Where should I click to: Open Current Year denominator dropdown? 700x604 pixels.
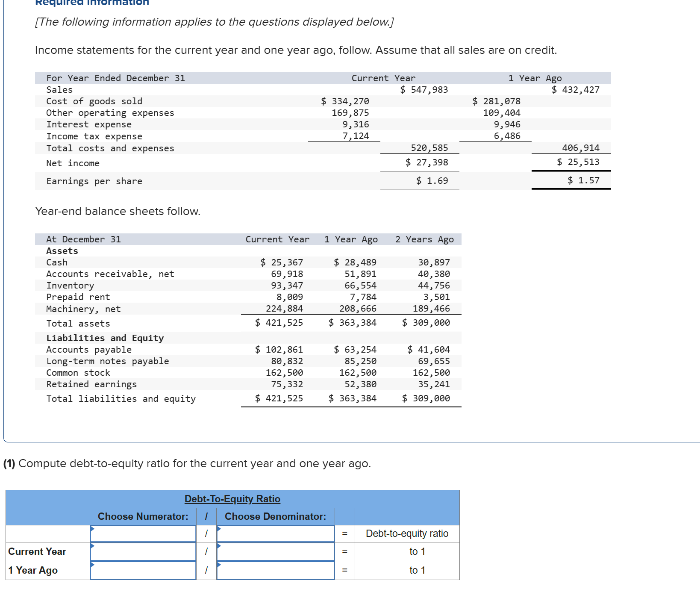point(276,551)
